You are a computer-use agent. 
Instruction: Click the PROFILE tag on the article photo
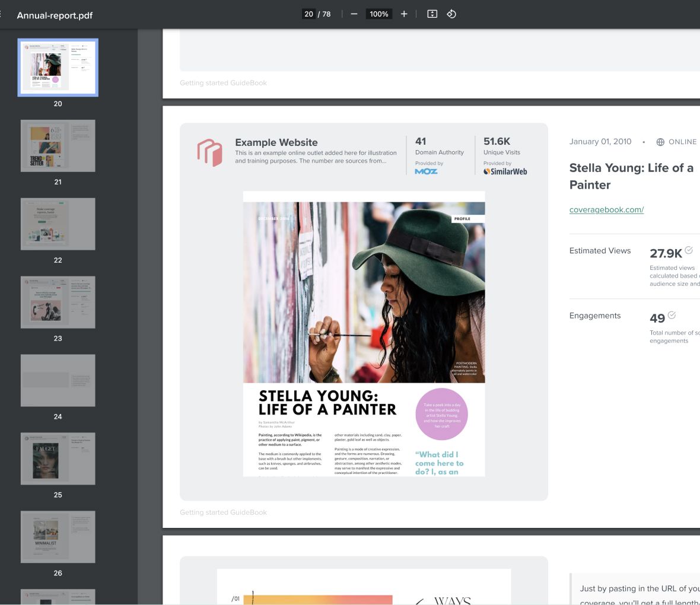tap(467, 219)
